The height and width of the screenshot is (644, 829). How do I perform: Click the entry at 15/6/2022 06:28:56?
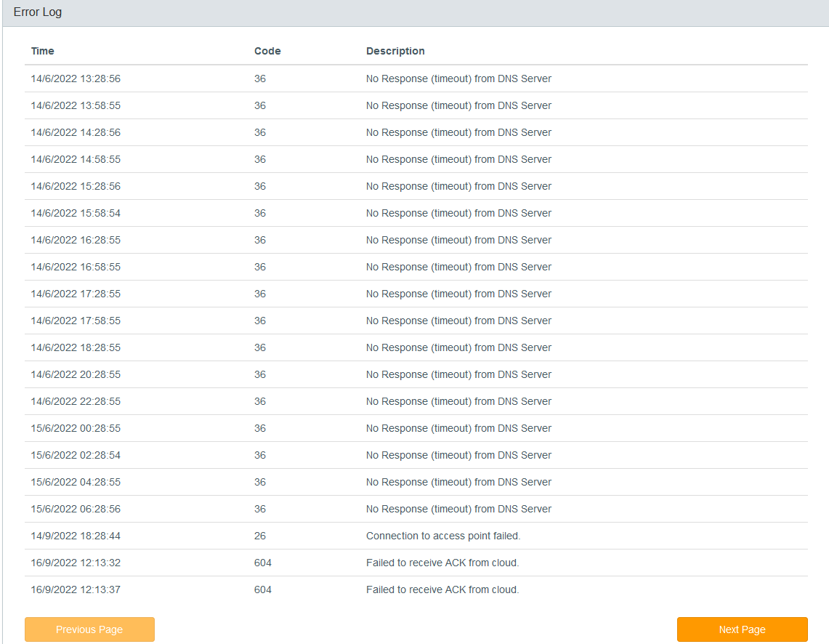(x=416, y=509)
